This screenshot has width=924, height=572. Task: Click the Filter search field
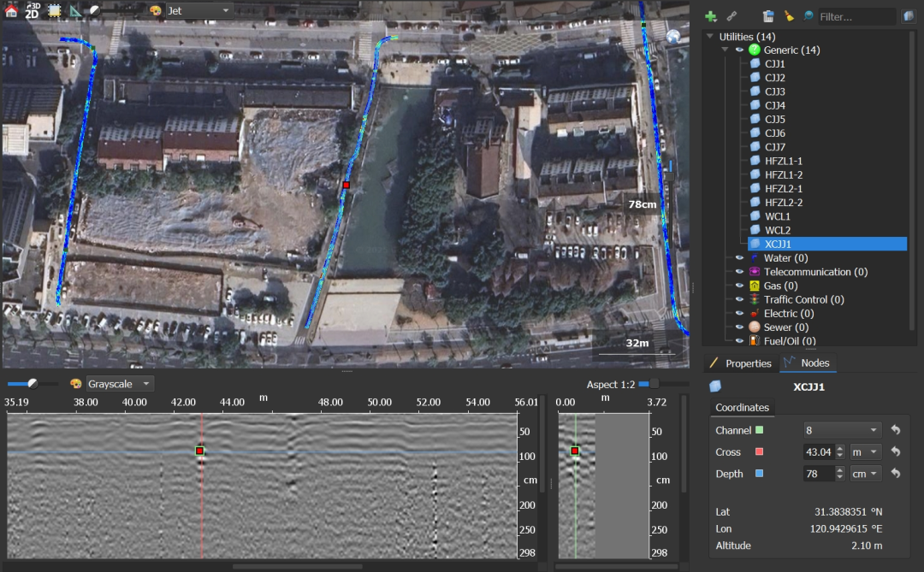(856, 16)
